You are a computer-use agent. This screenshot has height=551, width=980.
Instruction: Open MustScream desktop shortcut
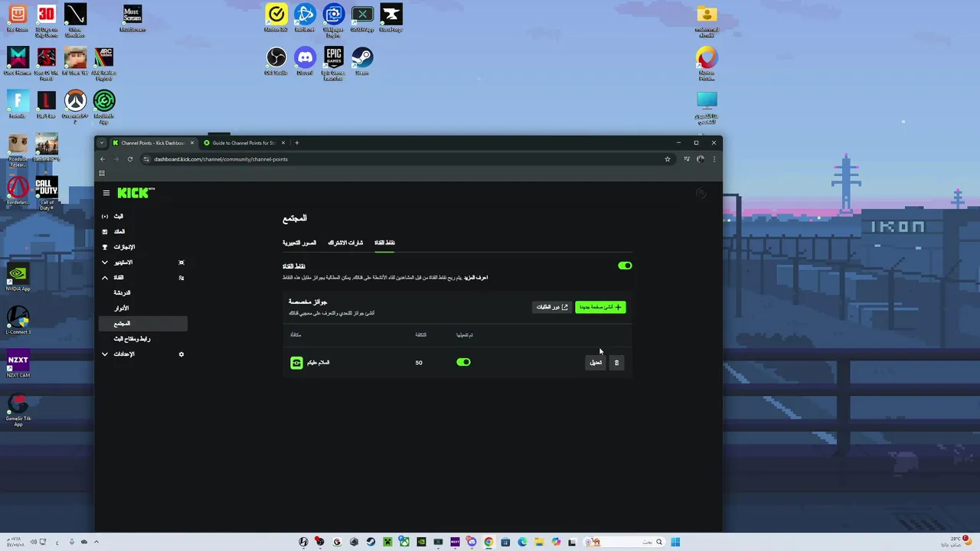[x=132, y=18]
